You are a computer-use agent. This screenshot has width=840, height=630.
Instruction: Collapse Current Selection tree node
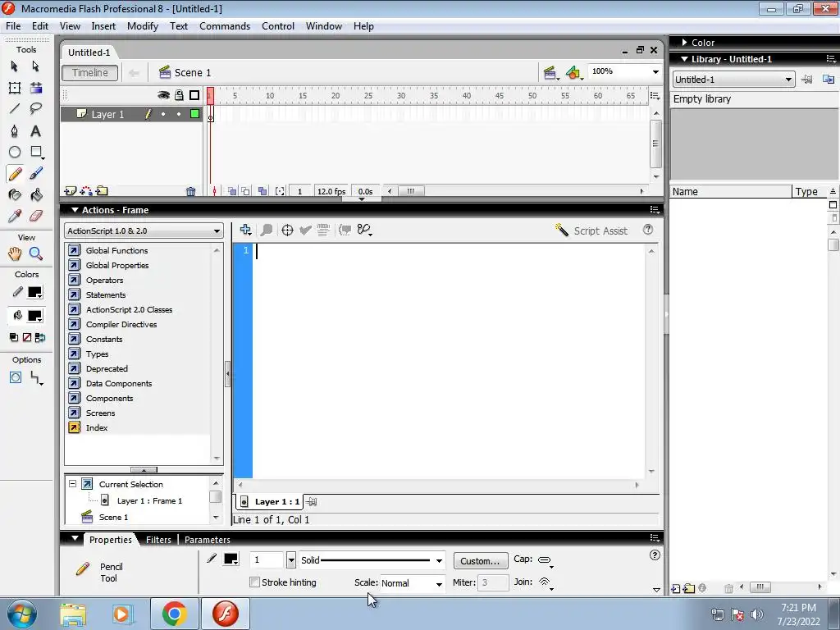pos(72,484)
